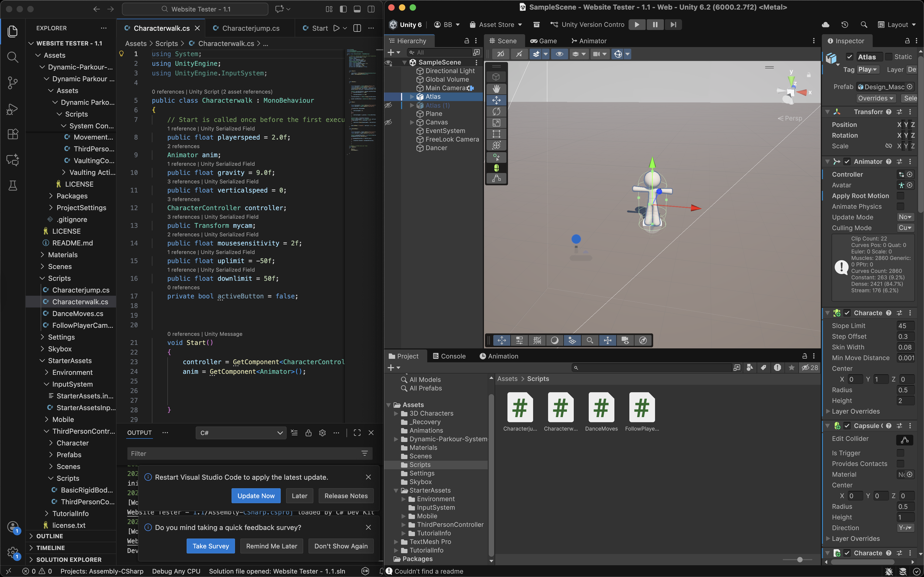Open VS Code Accounts icon

(x=13, y=527)
